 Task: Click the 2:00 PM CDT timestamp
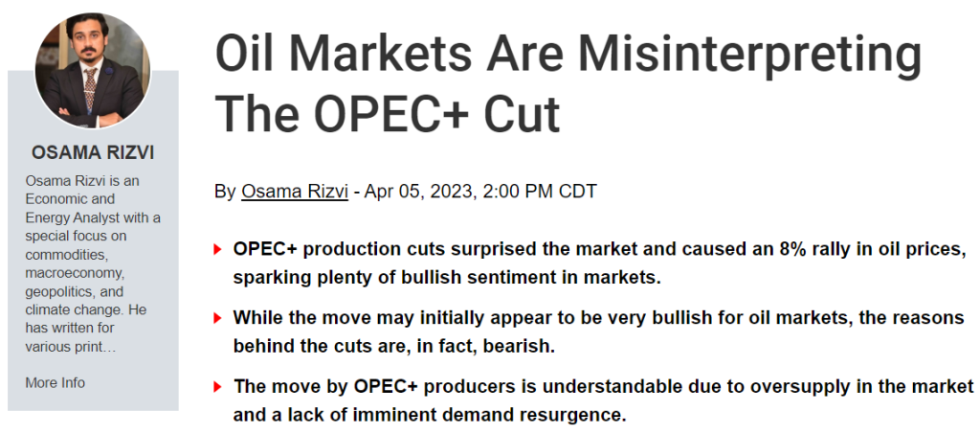(539, 192)
